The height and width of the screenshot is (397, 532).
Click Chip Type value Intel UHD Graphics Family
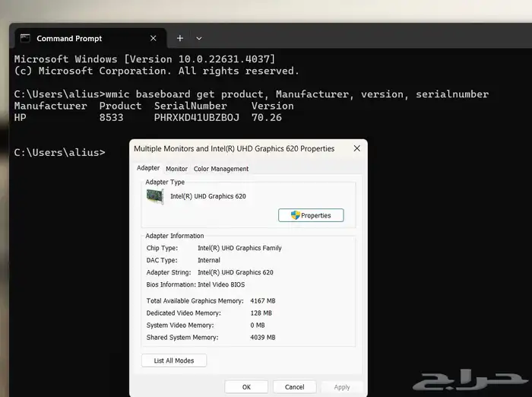click(239, 248)
